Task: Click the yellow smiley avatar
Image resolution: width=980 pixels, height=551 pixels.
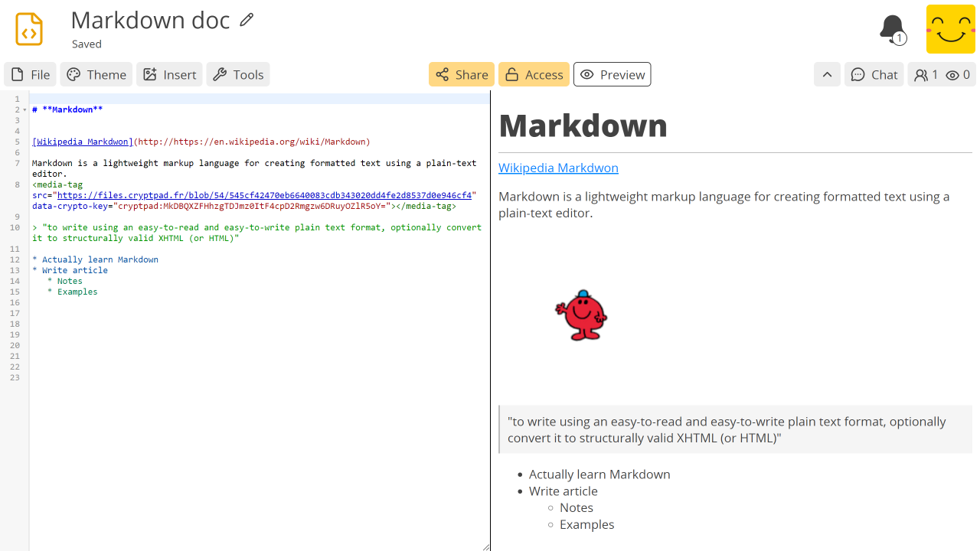Action: coord(949,29)
